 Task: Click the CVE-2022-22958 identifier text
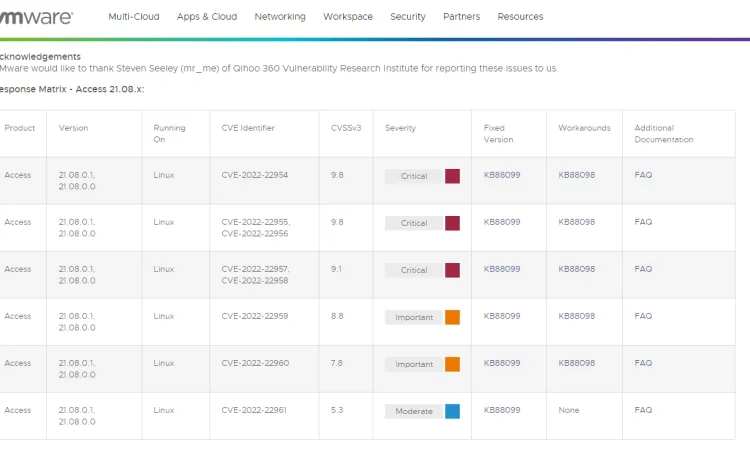pyautogui.click(x=254, y=280)
